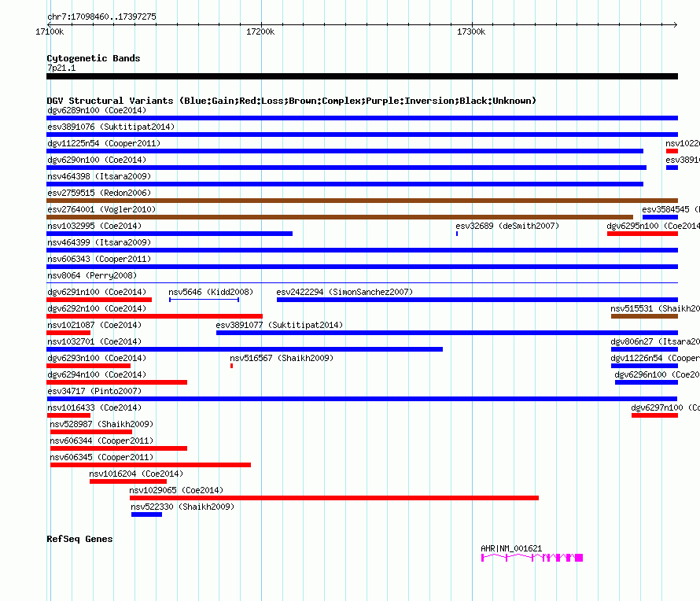This screenshot has width=700, height=601.
Task: Select nsv606345 (Cooper2011) label
Action: (101, 457)
